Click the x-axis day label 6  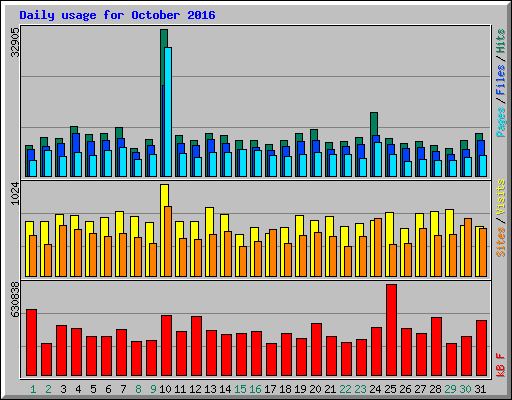pyautogui.click(x=108, y=389)
